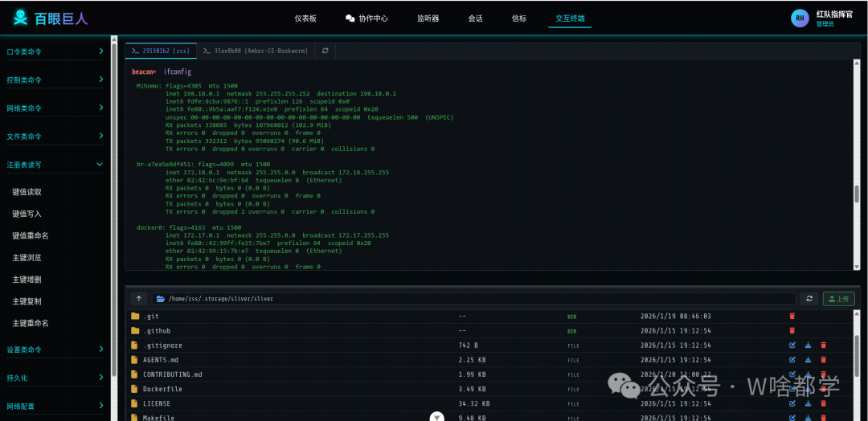Screen dimensions: 868x421
Task: Click the folder icon in path bar
Action: point(161,299)
